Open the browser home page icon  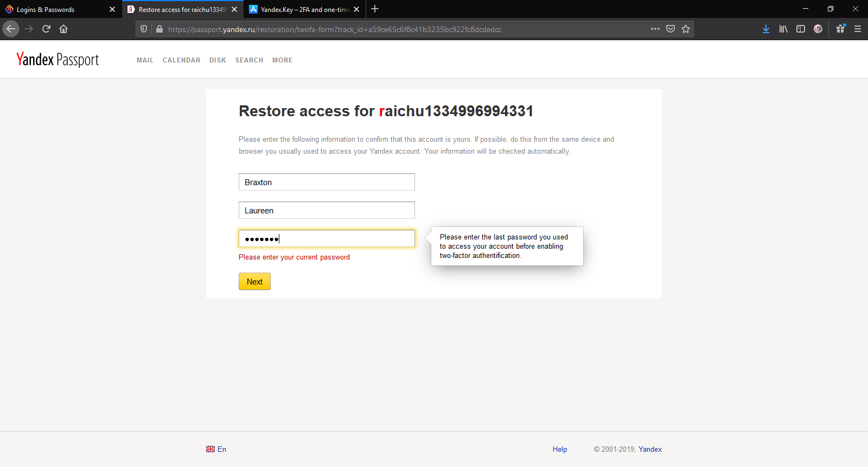click(x=63, y=29)
